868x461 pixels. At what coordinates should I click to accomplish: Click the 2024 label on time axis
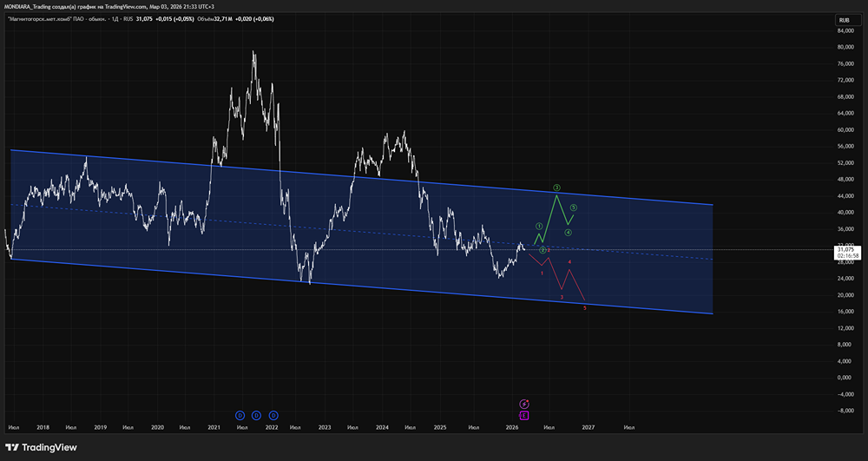click(x=382, y=427)
